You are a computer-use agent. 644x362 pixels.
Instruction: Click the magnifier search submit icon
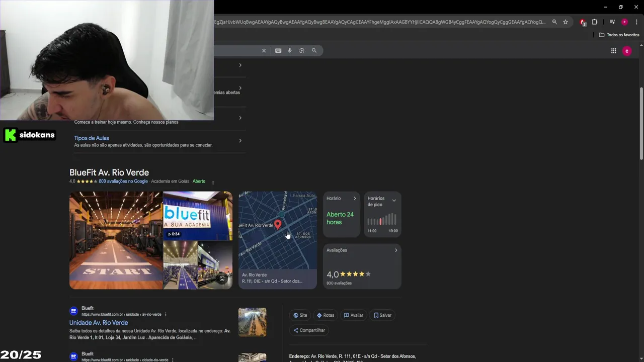point(314,50)
